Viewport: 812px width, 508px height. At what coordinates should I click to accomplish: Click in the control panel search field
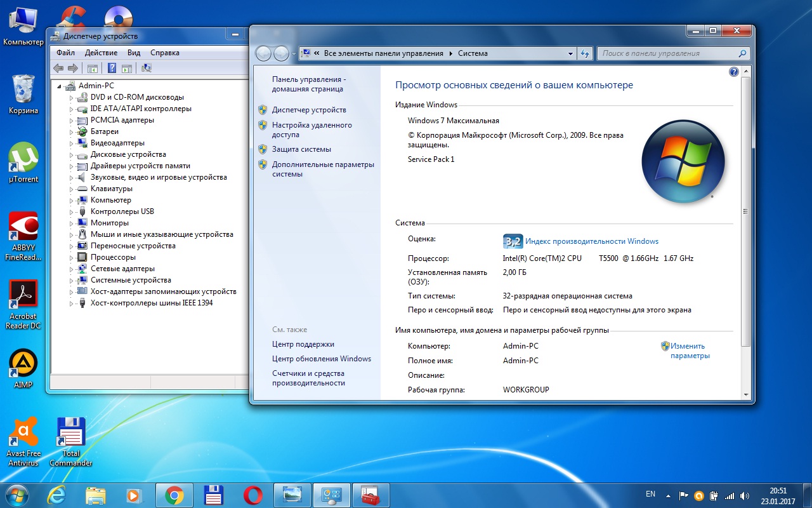[666, 54]
